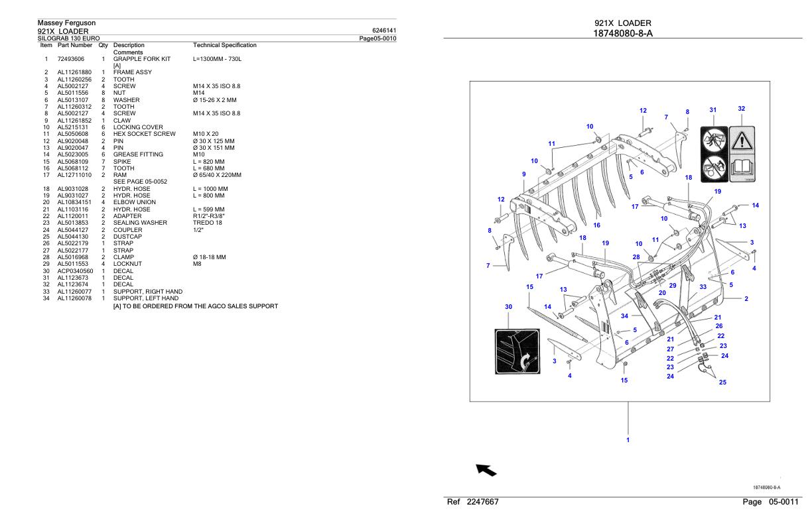Viewport: 812px width, 525px height.
Task: Click the Massey Ferguson heading
Action: click(x=66, y=23)
